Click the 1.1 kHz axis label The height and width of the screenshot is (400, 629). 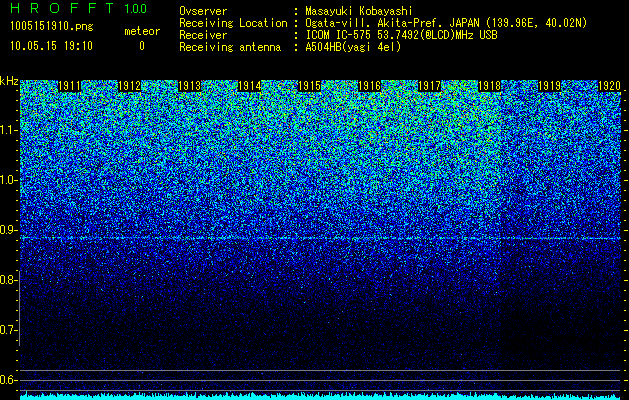[x=8, y=130]
